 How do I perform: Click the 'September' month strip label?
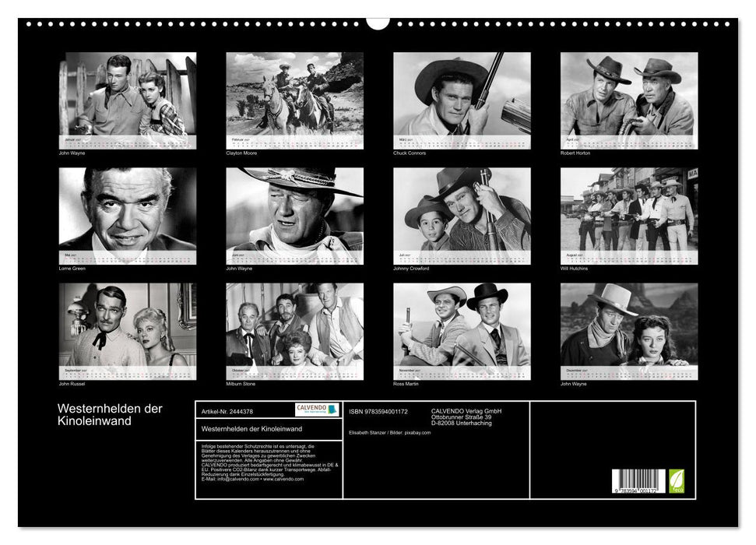[x=75, y=371]
